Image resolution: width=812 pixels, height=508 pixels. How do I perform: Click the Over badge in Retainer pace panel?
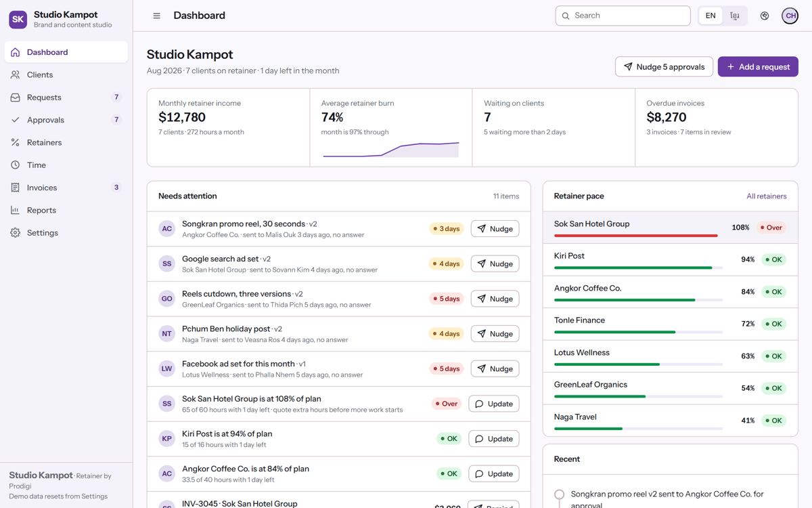tap(771, 228)
